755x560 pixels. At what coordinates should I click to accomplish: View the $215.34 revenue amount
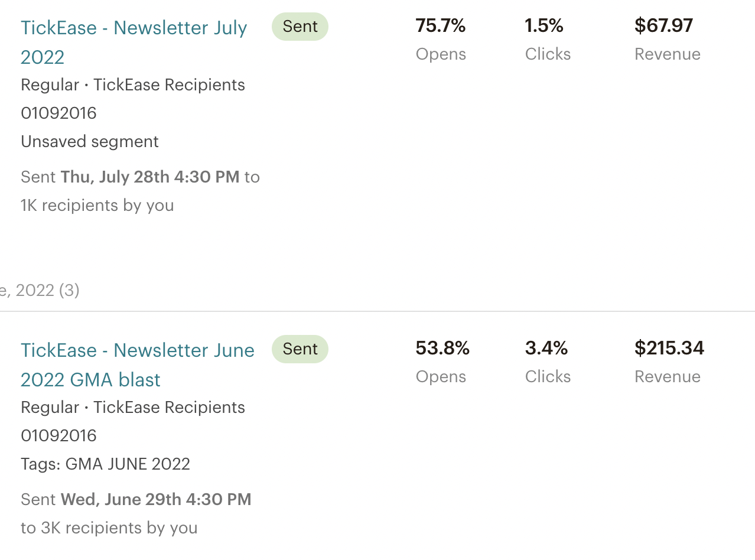[x=669, y=349]
